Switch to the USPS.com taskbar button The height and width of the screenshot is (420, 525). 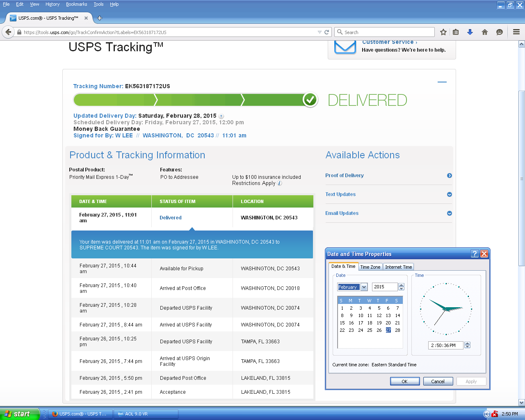[x=80, y=414]
